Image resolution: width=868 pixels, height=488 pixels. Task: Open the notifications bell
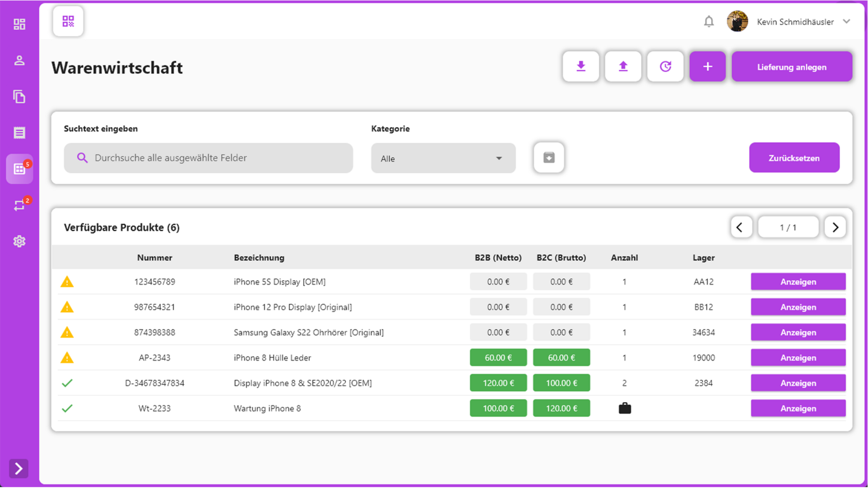(709, 21)
